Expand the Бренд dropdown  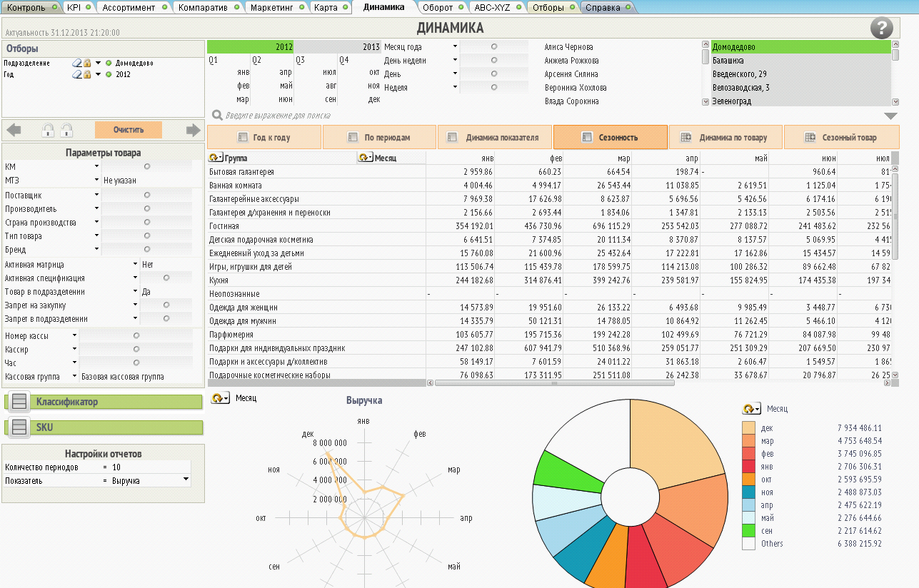tap(96, 250)
